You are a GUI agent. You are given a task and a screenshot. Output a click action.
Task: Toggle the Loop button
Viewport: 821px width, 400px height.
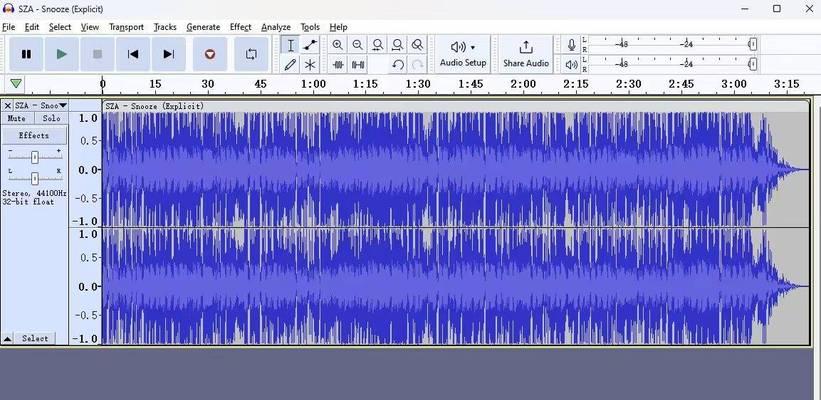(x=251, y=54)
